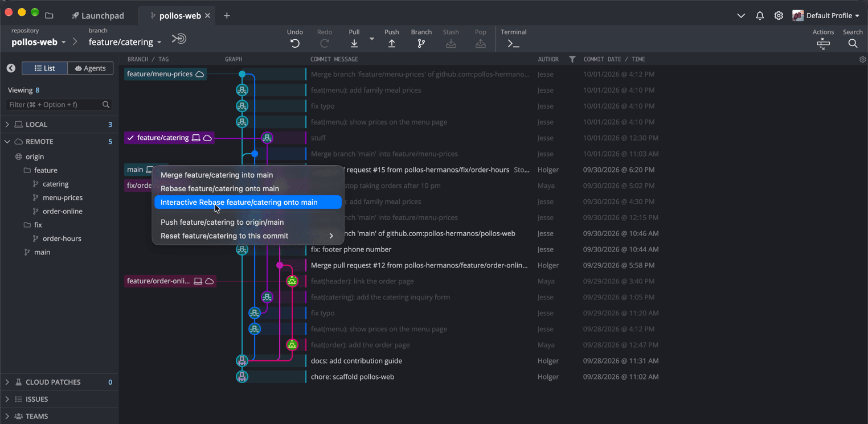Choose Push feature/catering to origin/main
Screen dimensions: 868x424
click(248, 222)
